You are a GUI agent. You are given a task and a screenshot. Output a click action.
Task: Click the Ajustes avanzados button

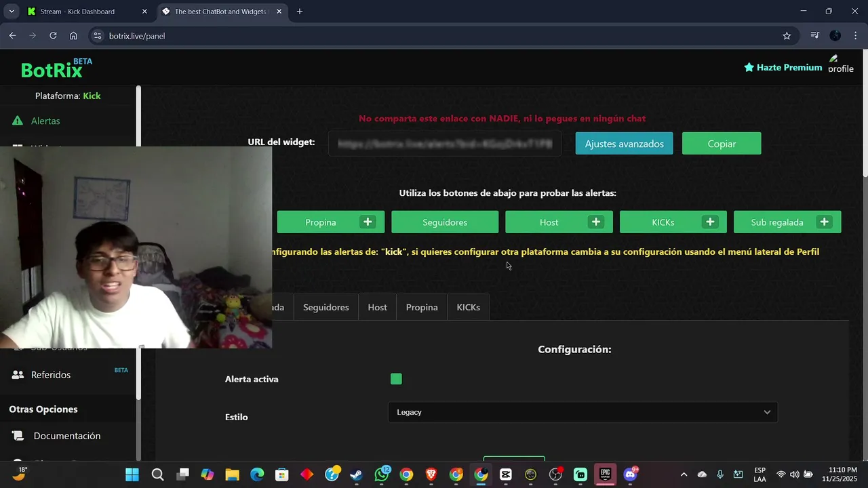[x=624, y=144]
